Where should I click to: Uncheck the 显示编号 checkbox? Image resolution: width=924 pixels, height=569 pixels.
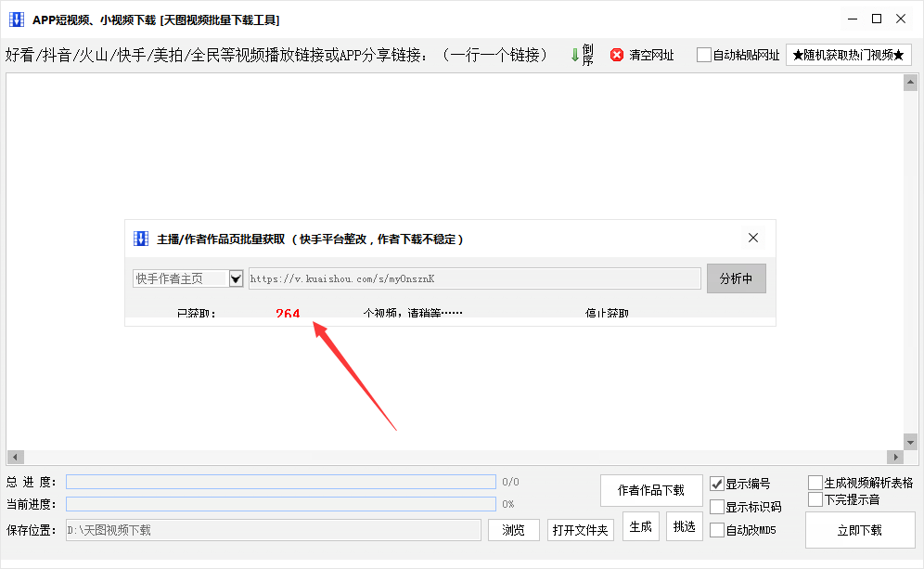pos(716,484)
